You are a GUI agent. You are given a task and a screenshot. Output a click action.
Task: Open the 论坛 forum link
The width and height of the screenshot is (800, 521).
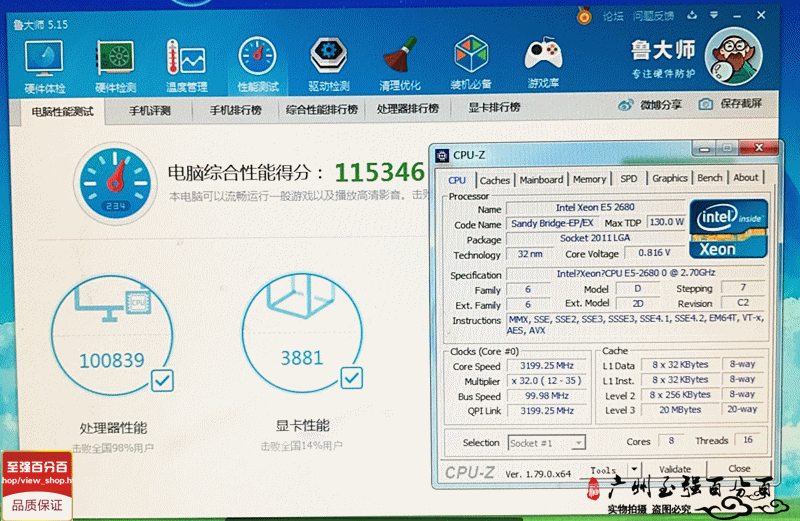coord(613,16)
